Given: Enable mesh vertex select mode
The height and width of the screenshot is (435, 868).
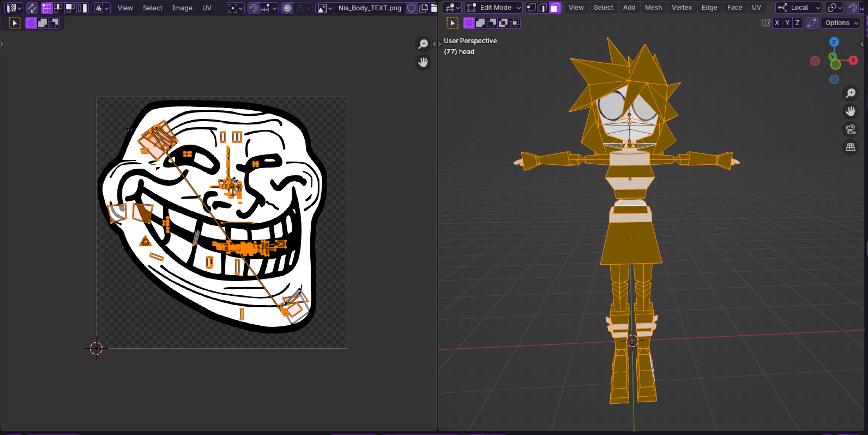Looking at the screenshot, I should (532, 8).
